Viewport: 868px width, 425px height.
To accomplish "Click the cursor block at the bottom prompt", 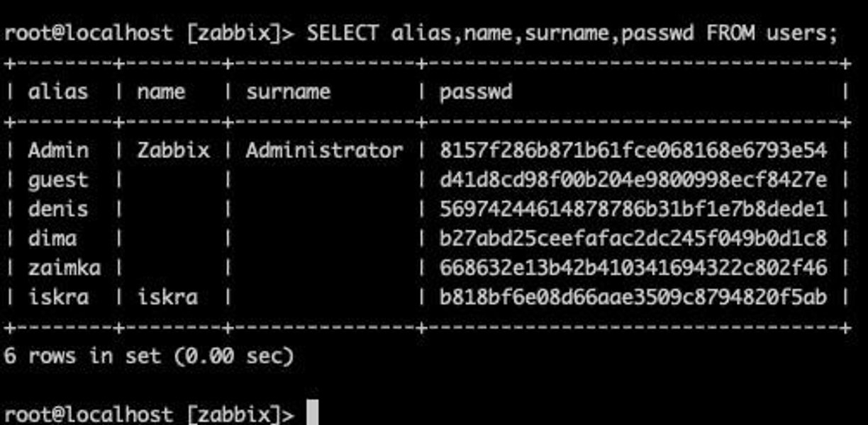I will (312, 413).
